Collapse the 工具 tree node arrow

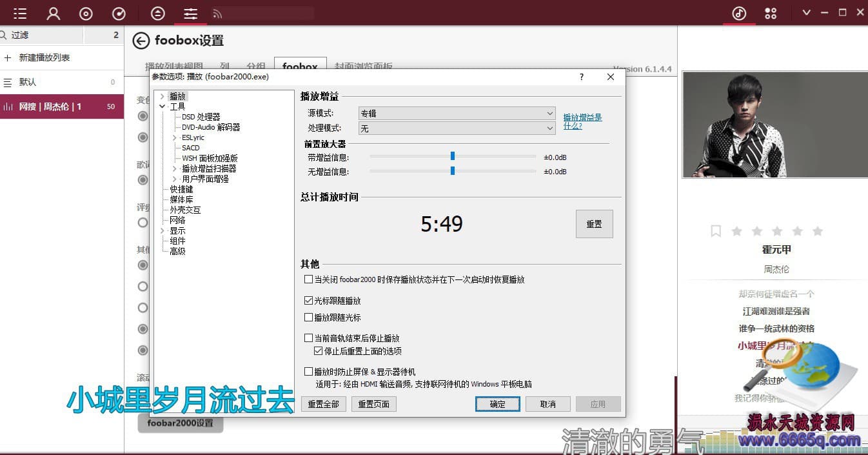coord(162,106)
